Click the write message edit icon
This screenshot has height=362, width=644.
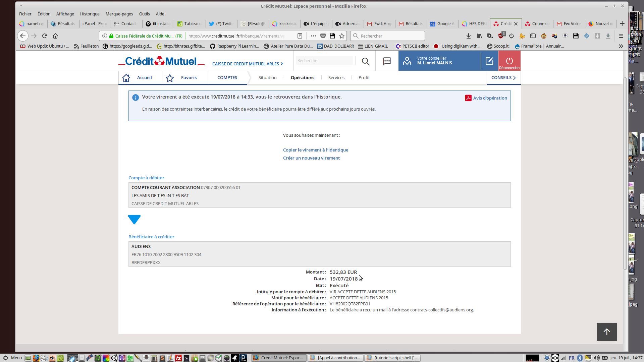[489, 61]
